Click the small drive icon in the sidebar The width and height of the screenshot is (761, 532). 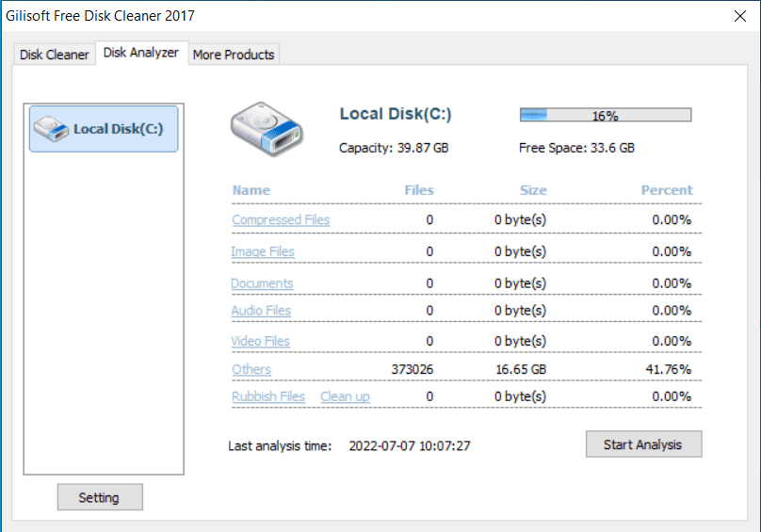51,129
